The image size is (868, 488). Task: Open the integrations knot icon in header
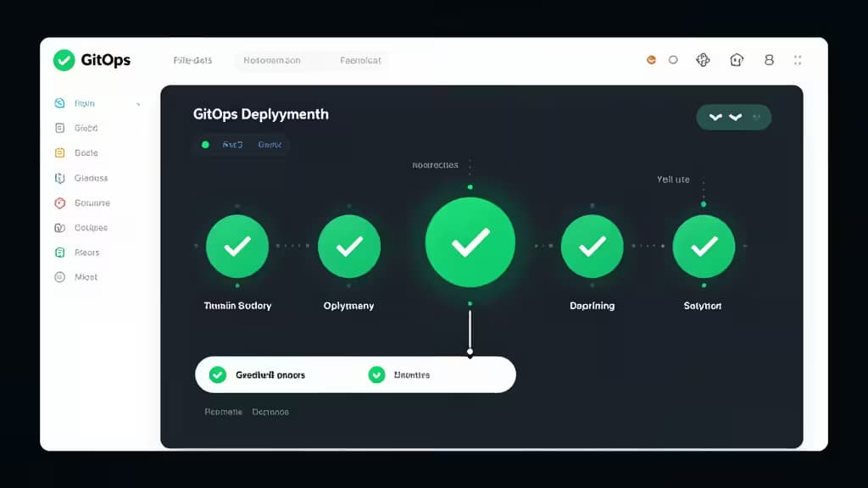pyautogui.click(x=703, y=60)
